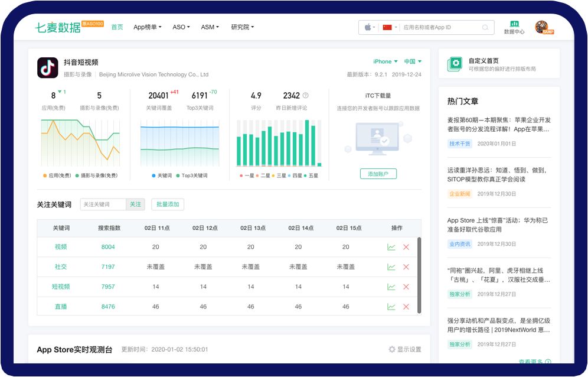Screen dimensions: 588x377
Task: Open the Apple platform selector
Action: (370, 27)
